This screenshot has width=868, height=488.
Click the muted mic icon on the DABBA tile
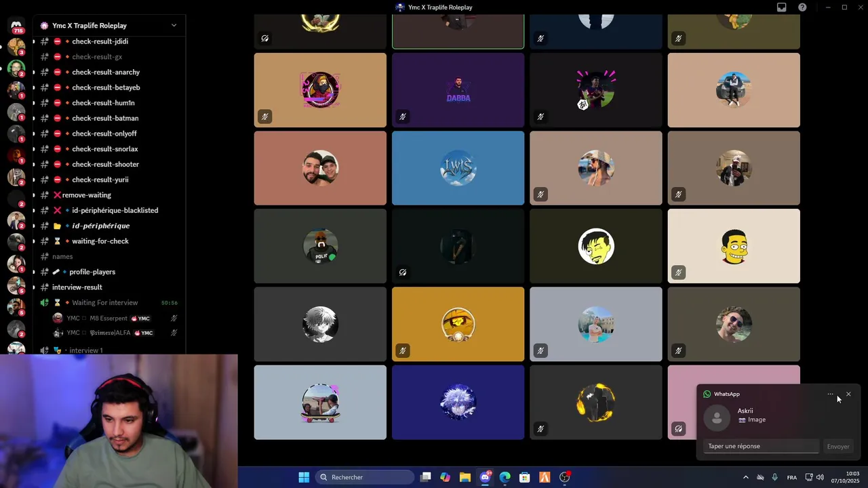tap(403, 117)
